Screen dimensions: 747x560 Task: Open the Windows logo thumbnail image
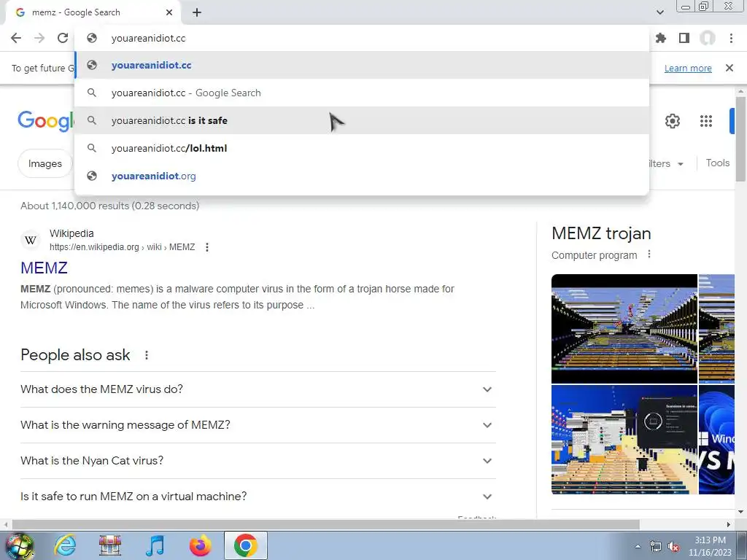716,440
